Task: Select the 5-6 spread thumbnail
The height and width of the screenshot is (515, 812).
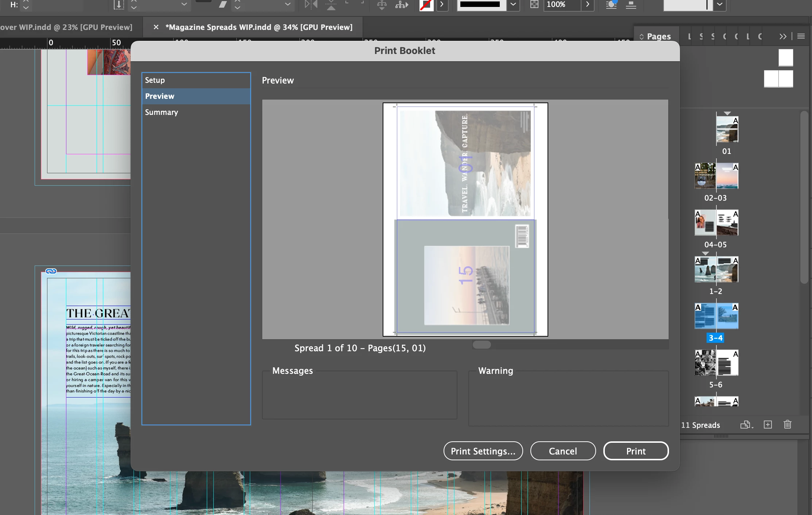Action: click(x=716, y=363)
